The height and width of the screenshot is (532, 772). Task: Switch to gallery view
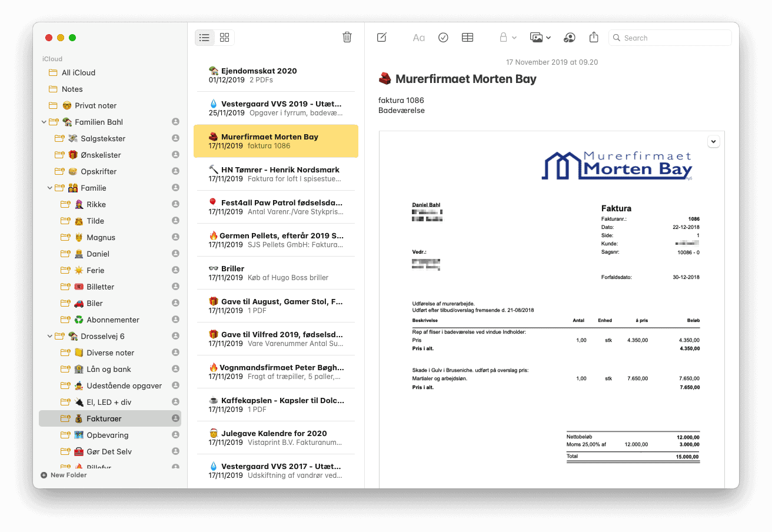[x=224, y=38]
